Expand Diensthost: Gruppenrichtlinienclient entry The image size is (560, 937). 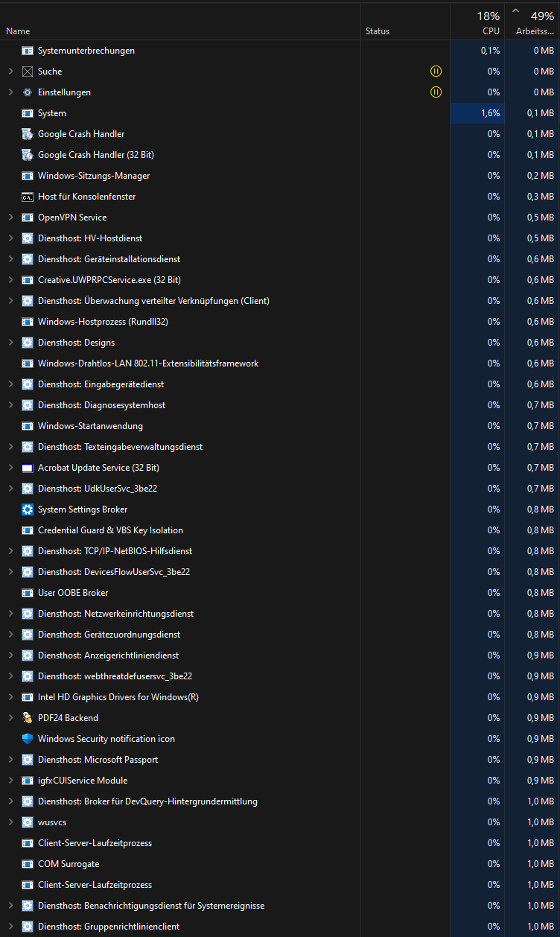pyautogui.click(x=10, y=927)
